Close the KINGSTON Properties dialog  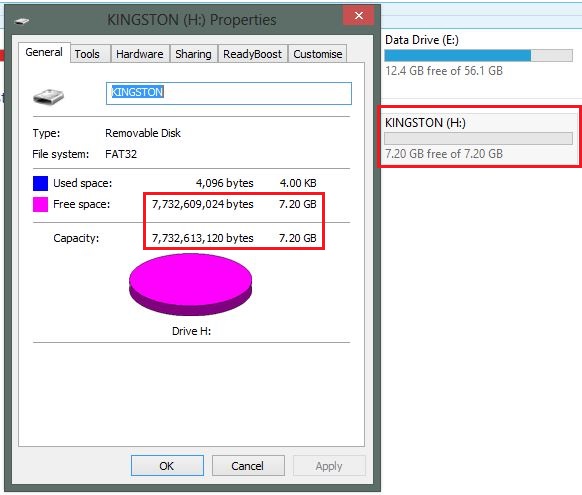(358, 16)
